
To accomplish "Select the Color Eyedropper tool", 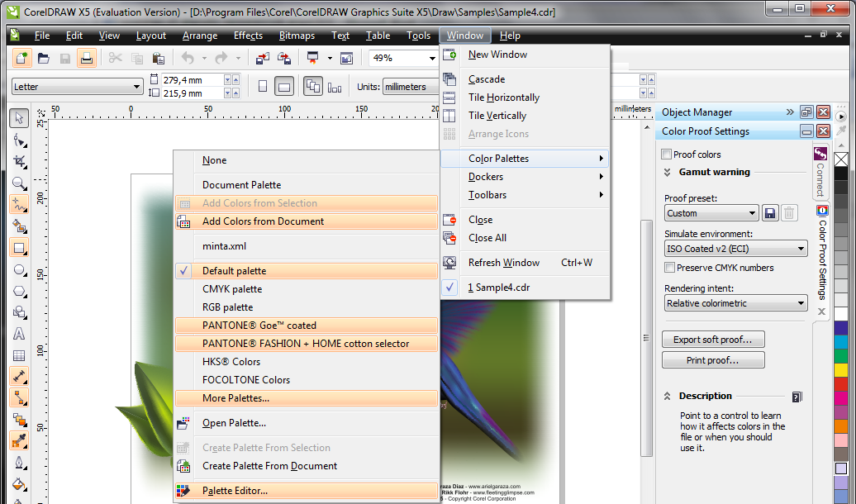I will (x=19, y=440).
